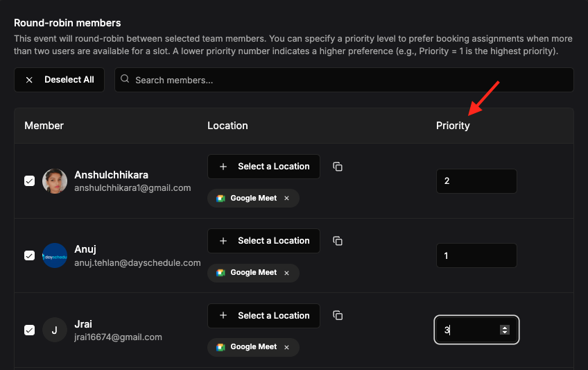Copy Anshulchhikara's location to other members
588x370 pixels.
[x=338, y=167]
